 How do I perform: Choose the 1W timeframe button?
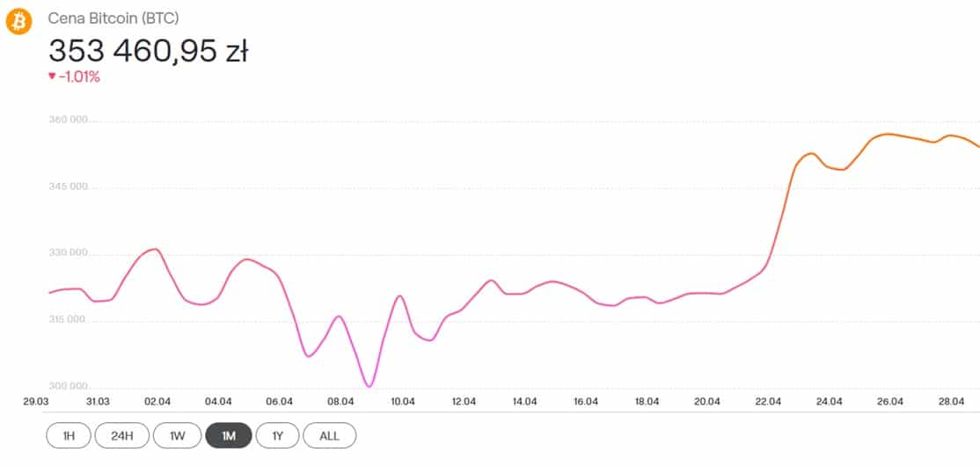pos(178,436)
